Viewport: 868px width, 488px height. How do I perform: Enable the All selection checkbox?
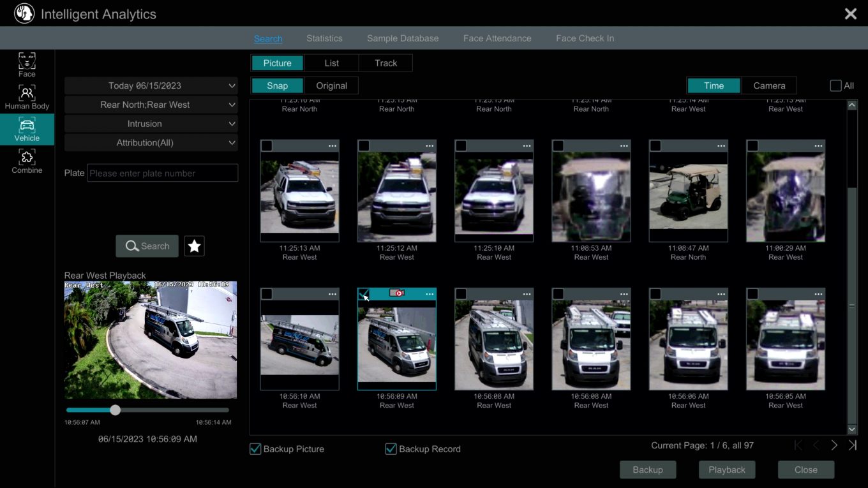click(835, 85)
